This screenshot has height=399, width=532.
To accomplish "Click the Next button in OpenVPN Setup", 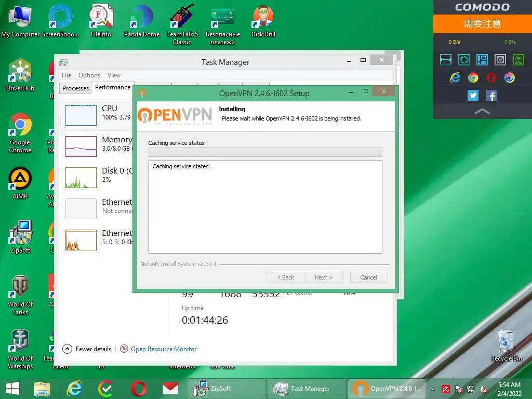I will (x=324, y=277).
